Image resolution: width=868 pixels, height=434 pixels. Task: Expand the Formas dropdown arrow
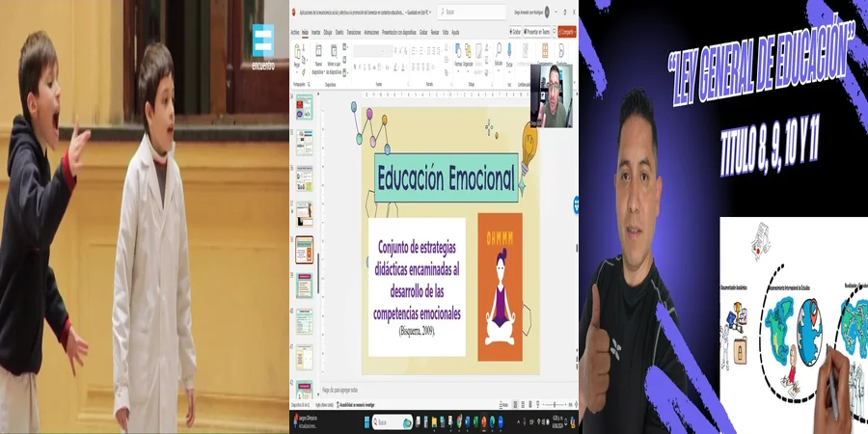pos(458,70)
